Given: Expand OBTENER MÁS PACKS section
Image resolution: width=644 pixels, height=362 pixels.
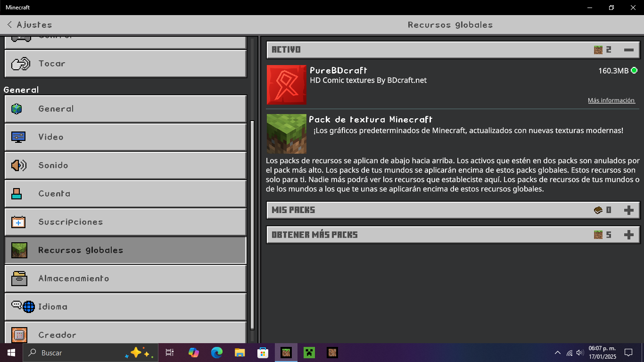Looking at the screenshot, I should pos(628,235).
